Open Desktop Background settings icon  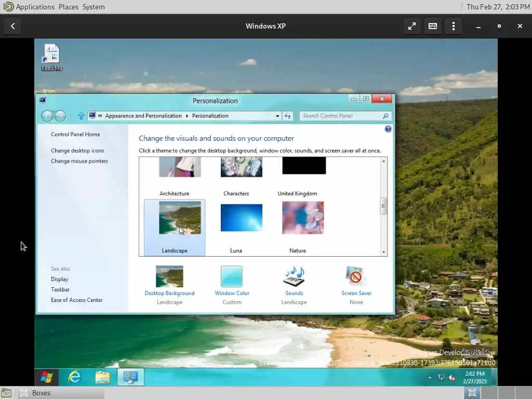coord(169,276)
